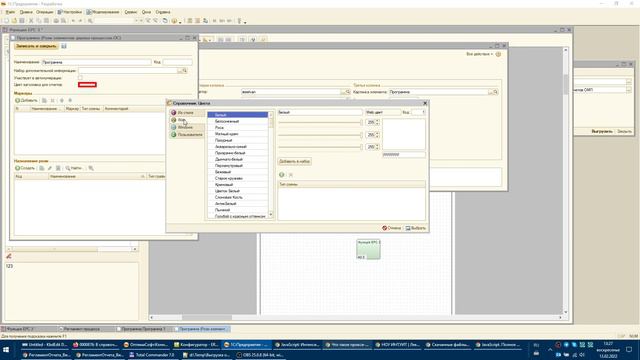Click green add icon above Тип схемы table
This screenshot has width=640, height=360.
coord(282,175)
